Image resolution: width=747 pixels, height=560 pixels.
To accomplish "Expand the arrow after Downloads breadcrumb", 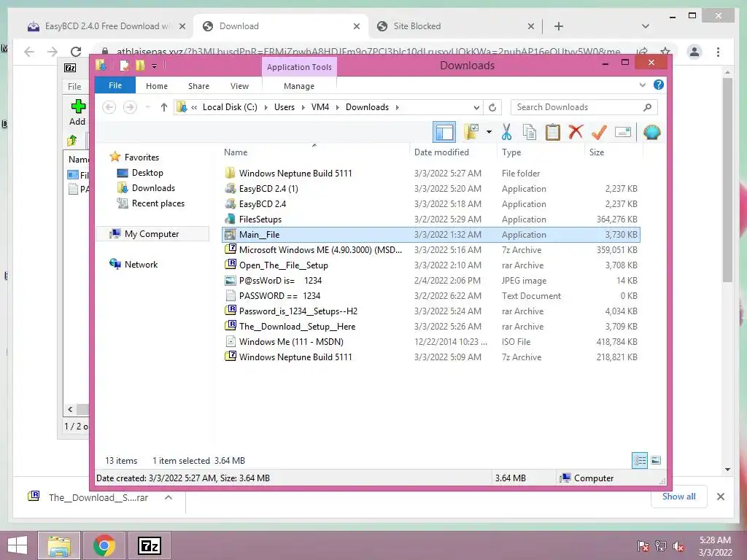I will click(x=397, y=107).
